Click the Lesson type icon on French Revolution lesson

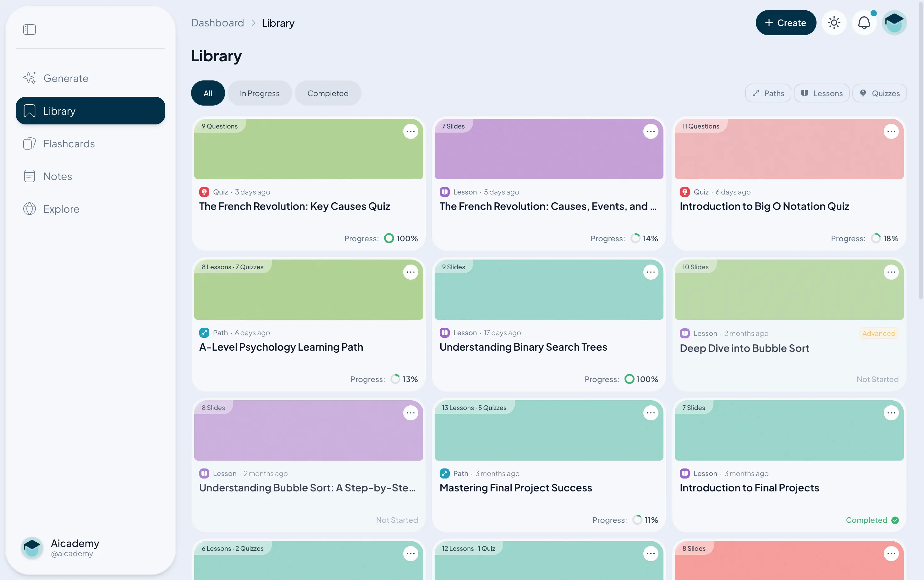tap(444, 192)
